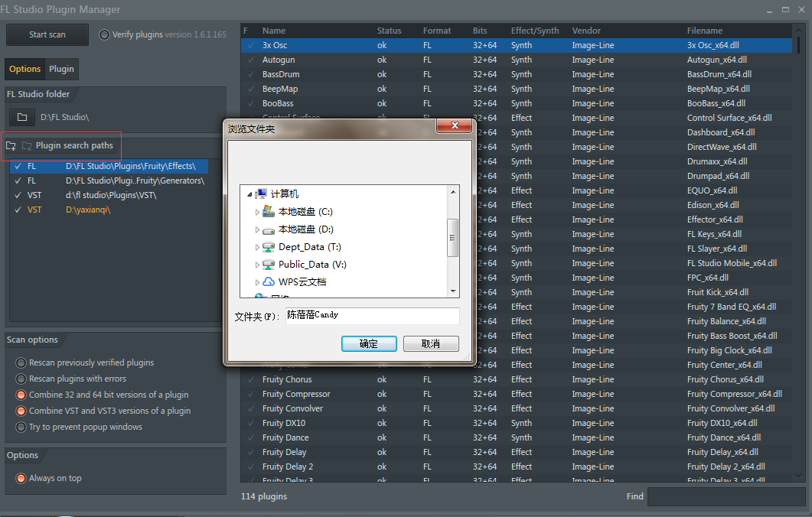Toggle favorite checkmark for Fruity Dance
Image resolution: width=812 pixels, height=517 pixels.
tap(251, 437)
